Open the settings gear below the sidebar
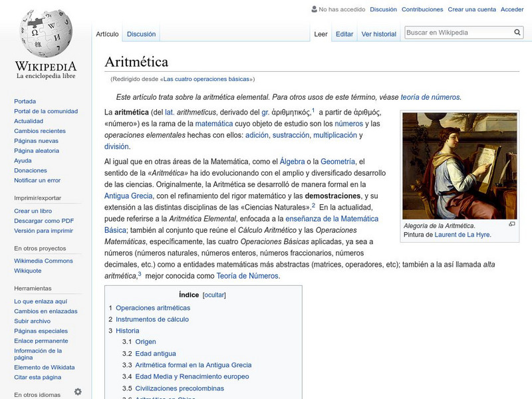This screenshot has height=399, width=532. pos(78,392)
